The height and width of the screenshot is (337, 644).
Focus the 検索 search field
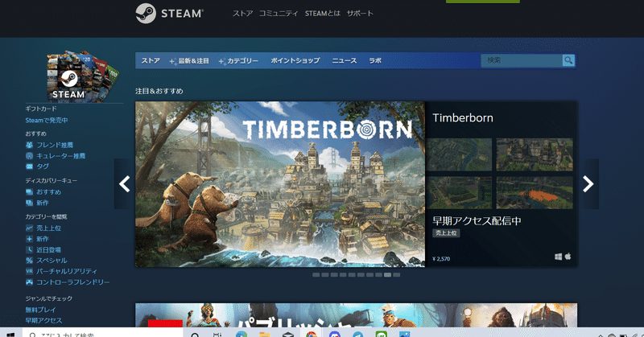522,60
